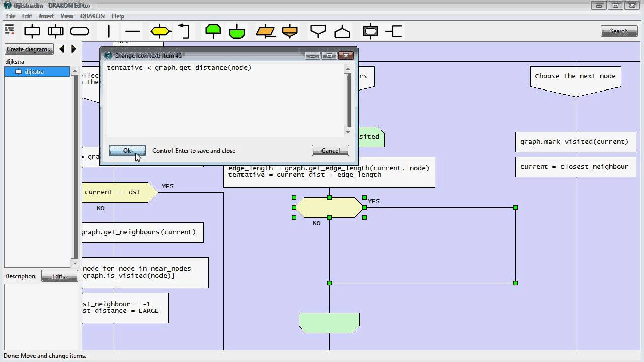This screenshot has width=644, height=362.
Task: Open the File menu
Action: tap(11, 16)
